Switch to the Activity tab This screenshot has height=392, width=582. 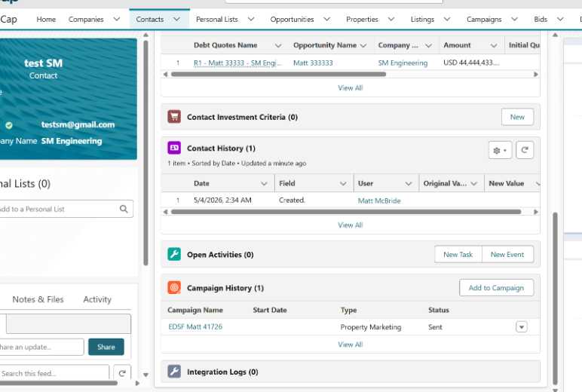[97, 299]
